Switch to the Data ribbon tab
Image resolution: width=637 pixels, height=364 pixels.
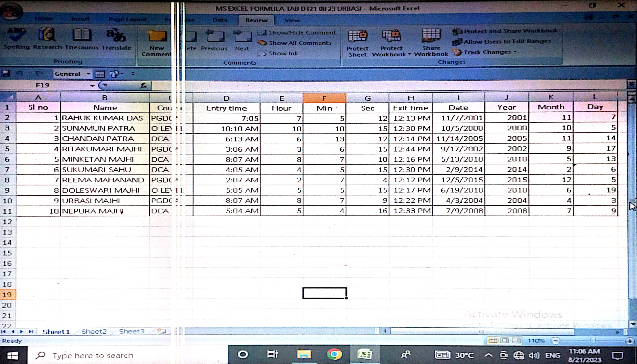pyautogui.click(x=220, y=20)
